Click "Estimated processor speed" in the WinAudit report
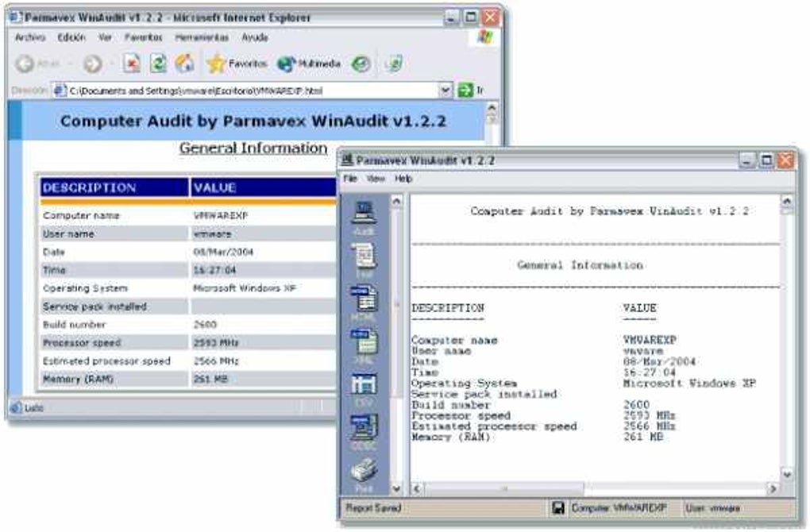Viewport: 810px width, 532px height. pos(495,426)
